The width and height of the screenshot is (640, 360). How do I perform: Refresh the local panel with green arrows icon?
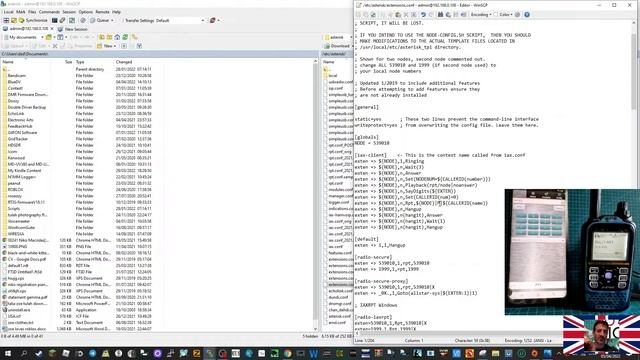point(125,37)
